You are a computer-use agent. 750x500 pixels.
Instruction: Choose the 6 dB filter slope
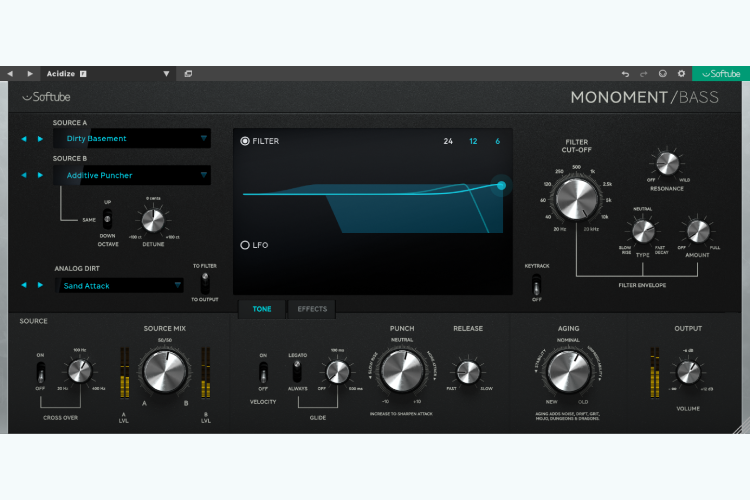497,141
